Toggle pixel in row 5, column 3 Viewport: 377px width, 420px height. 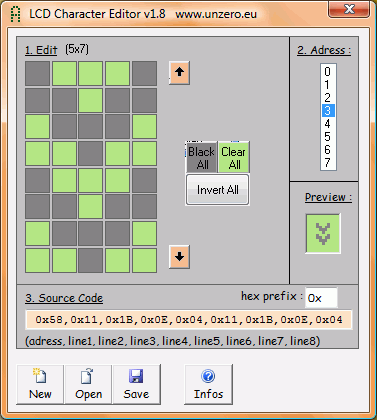(x=91, y=180)
